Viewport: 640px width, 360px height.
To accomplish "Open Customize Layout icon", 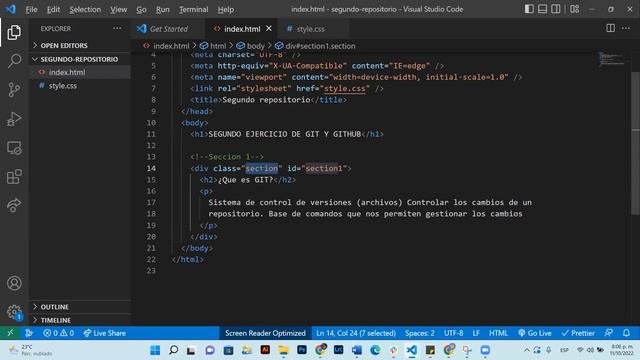I will (575, 9).
